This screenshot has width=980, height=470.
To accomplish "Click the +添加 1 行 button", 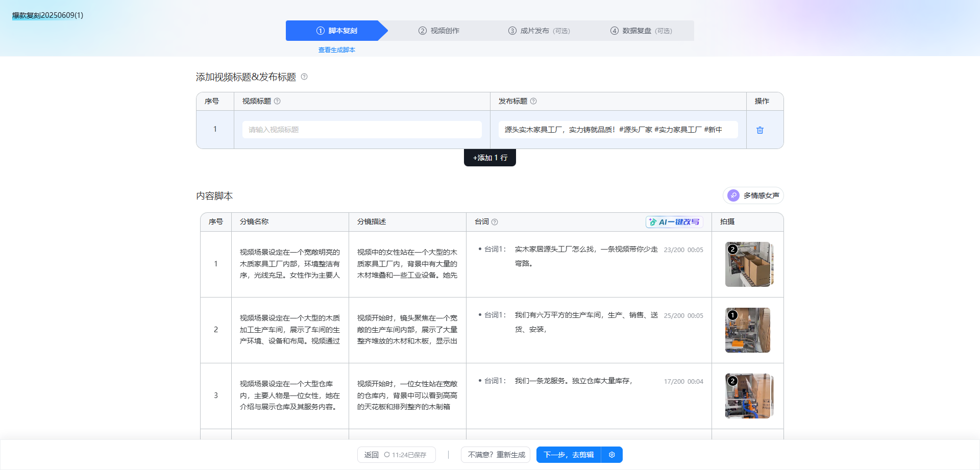I will pyautogui.click(x=489, y=158).
